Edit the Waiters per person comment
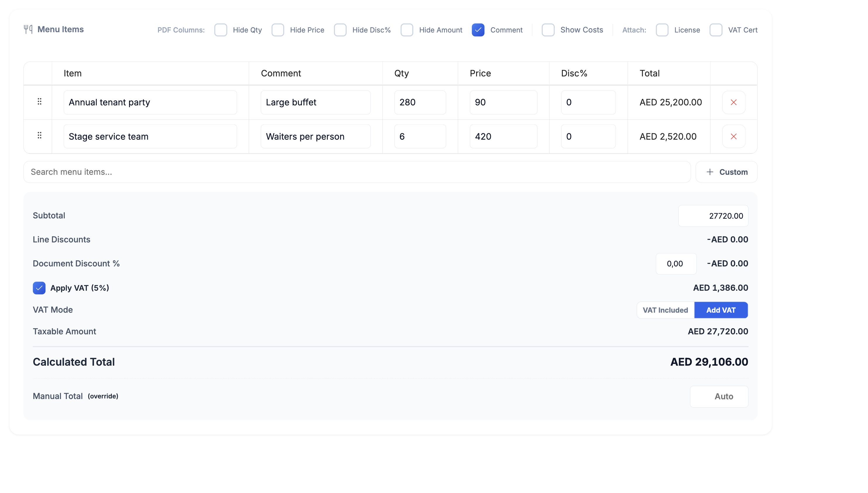This screenshot has width=868, height=493. click(x=315, y=136)
